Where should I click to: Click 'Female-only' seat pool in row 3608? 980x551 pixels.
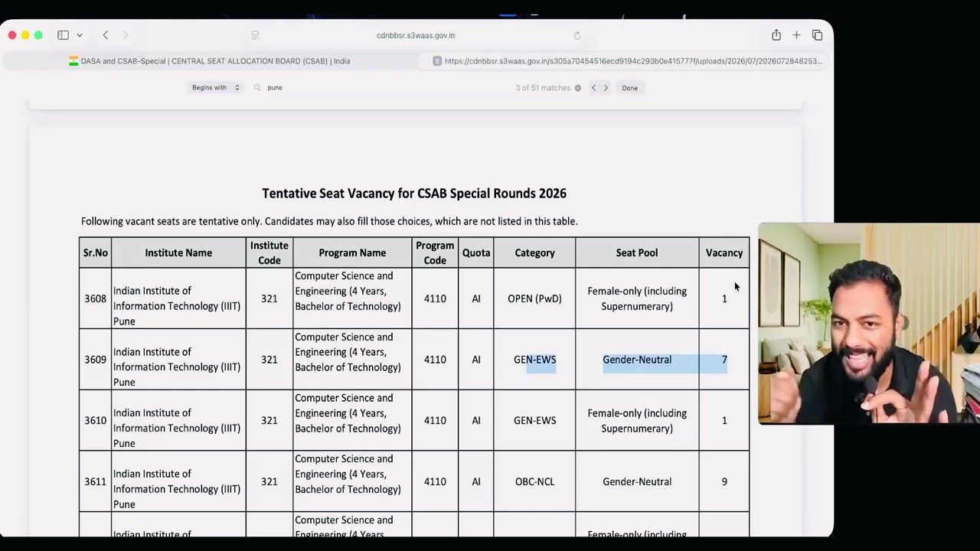(637, 298)
